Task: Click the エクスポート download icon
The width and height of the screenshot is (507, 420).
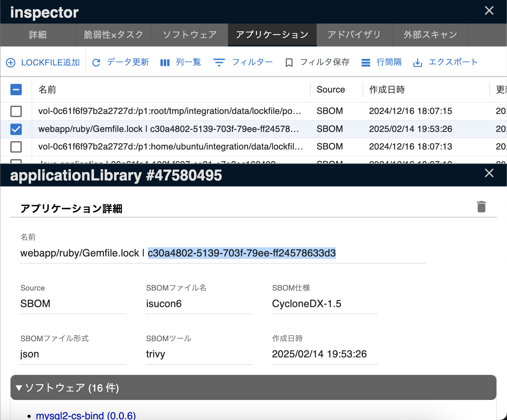Action: point(418,63)
